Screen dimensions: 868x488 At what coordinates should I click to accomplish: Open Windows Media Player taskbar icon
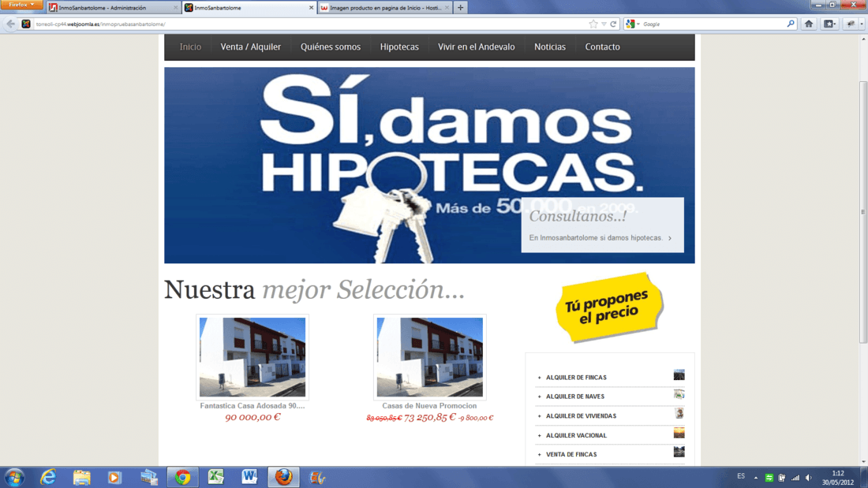pyautogui.click(x=114, y=477)
